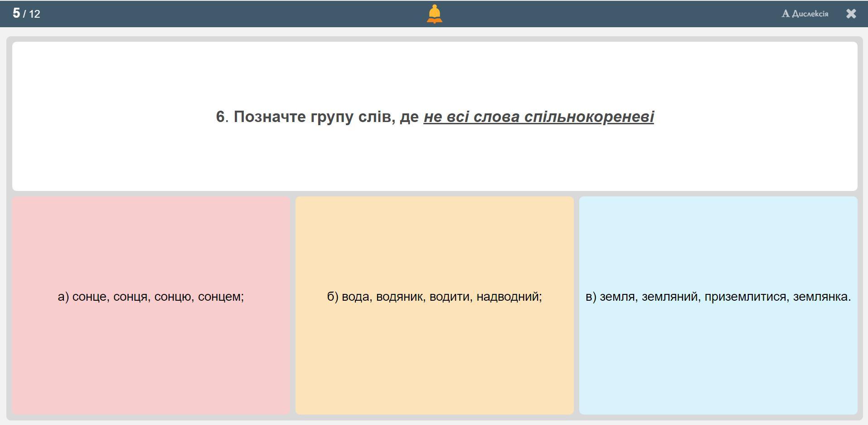This screenshot has width=868, height=425.
Task: Click the word 'надводний' in the orange card
Action: [x=509, y=297]
